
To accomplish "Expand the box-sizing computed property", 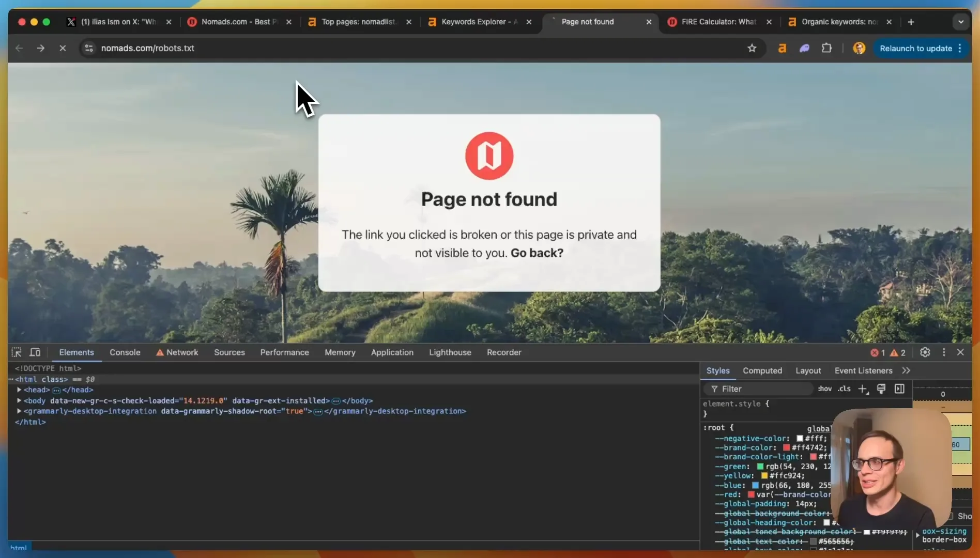I will coord(917,535).
